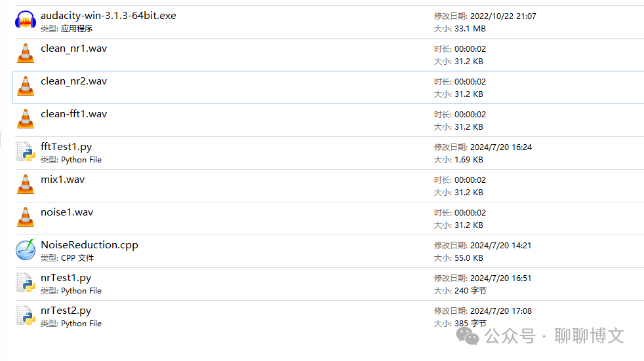Select the NoiseReduction.cpp file name
The height and width of the screenshot is (361, 644).
point(89,245)
